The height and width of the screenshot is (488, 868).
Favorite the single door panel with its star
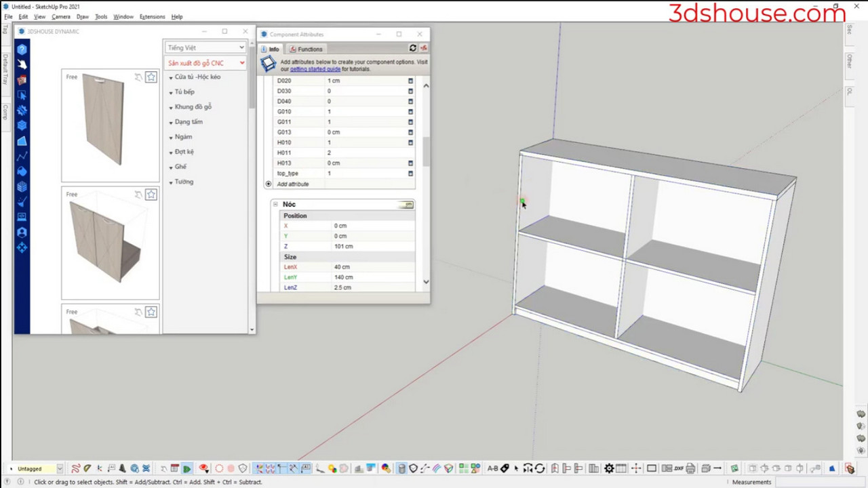click(151, 77)
